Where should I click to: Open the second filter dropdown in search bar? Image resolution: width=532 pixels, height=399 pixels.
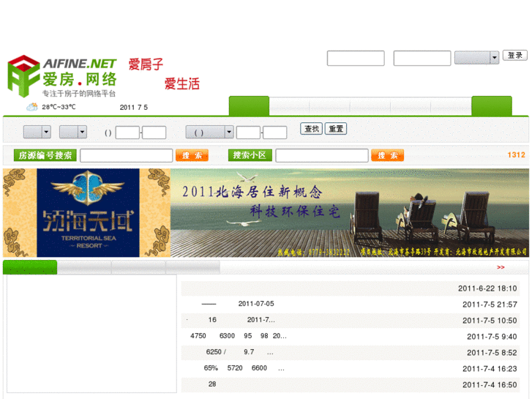(73, 132)
